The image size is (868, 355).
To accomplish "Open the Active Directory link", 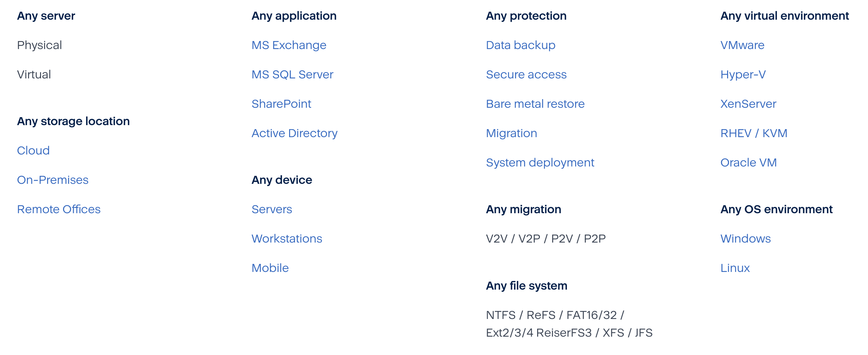I will tap(294, 133).
